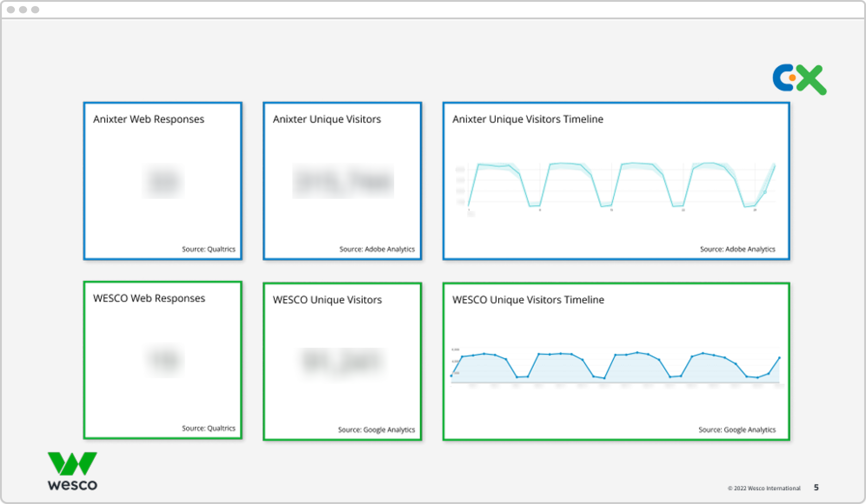Click Source: Adobe Analytics in Anixter Unique Visitors card
Viewport: 866px width, 504px height.
[377, 249]
